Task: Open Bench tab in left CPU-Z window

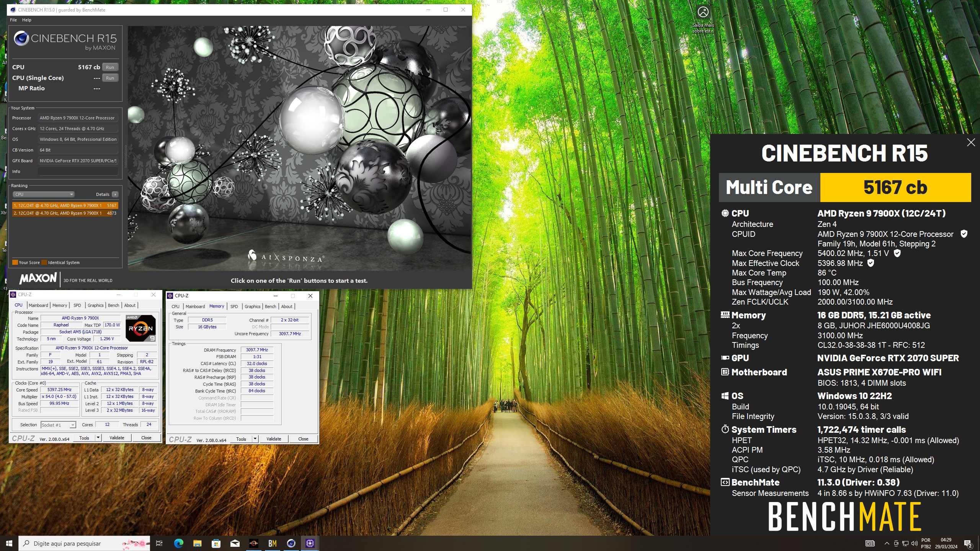Action: point(113,305)
